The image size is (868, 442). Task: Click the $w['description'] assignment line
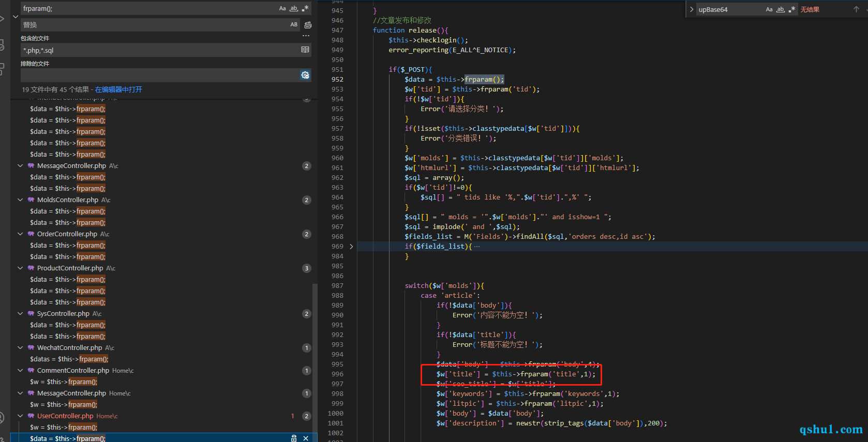tap(551, 423)
